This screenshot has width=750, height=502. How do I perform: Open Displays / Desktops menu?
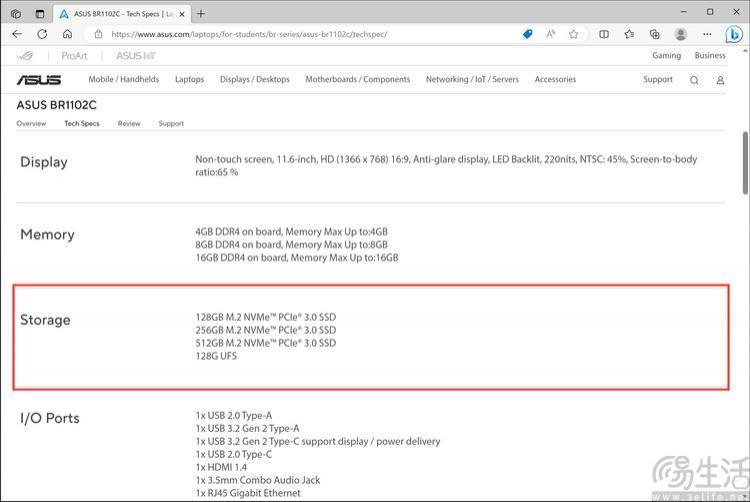(x=254, y=79)
